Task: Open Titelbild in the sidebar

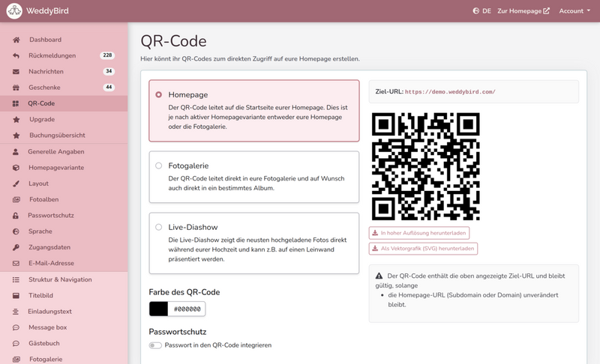Action: [x=64, y=296]
